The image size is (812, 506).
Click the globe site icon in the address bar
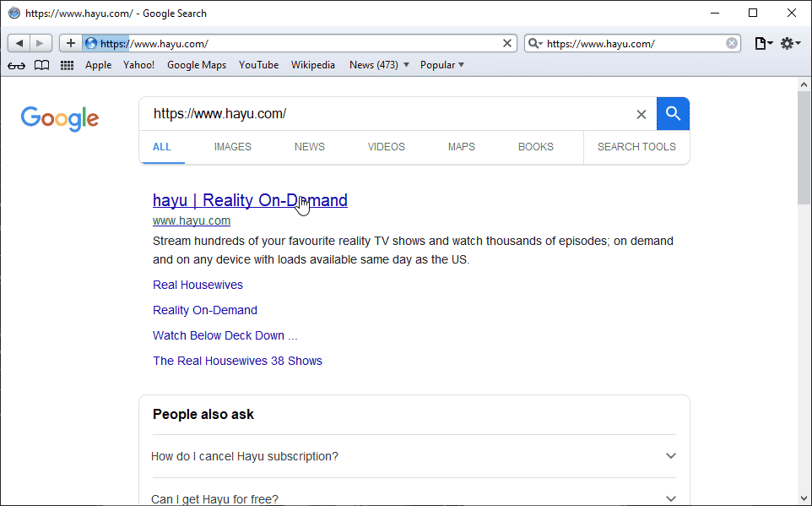(91, 44)
